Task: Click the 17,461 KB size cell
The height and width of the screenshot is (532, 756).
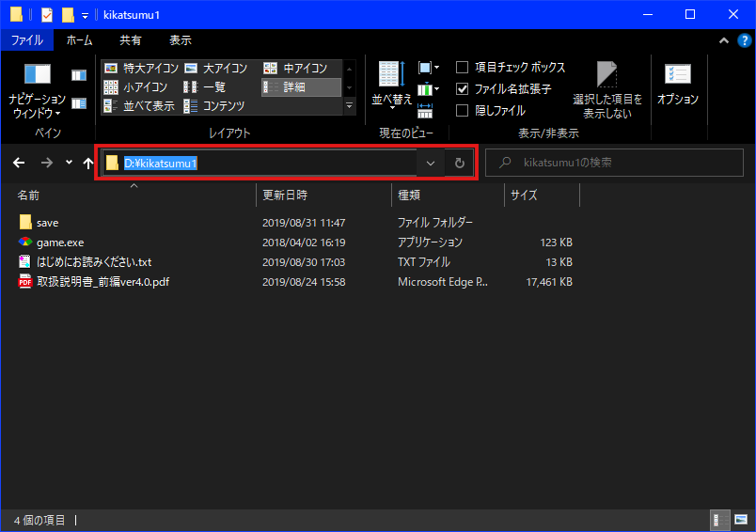Action: (x=549, y=282)
